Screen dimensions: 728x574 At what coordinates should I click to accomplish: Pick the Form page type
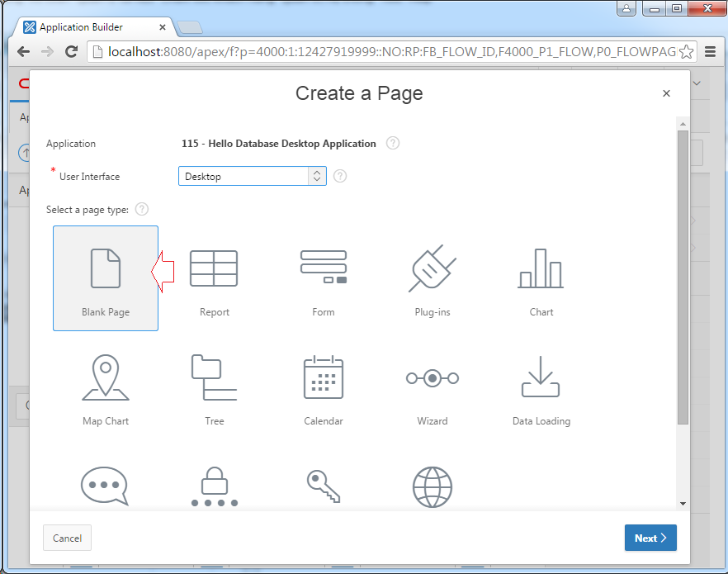click(x=324, y=278)
